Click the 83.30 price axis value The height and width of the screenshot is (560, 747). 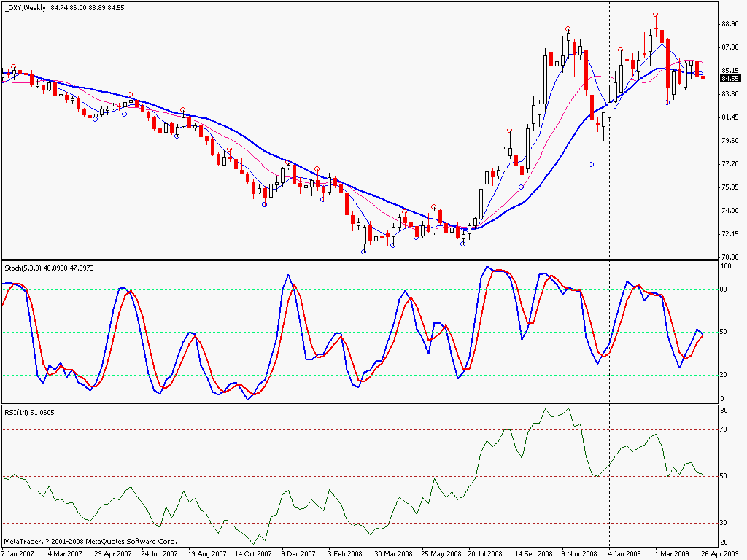point(730,94)
